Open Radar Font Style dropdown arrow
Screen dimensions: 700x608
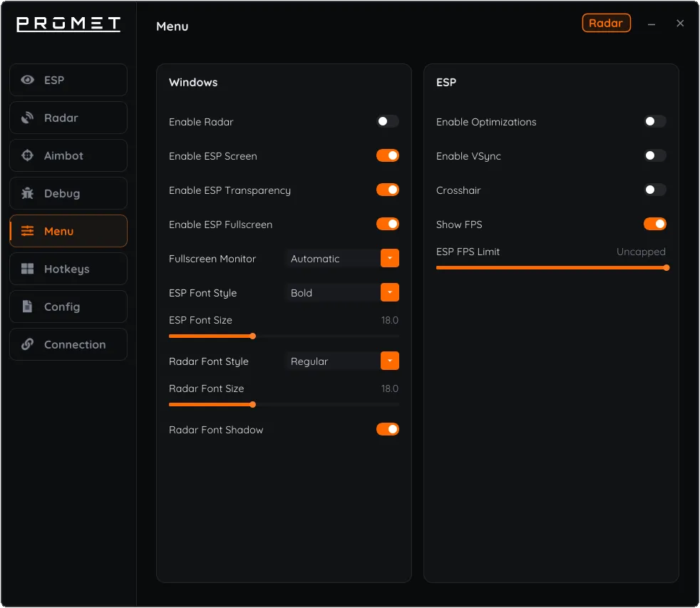click(x=390, y=361)
